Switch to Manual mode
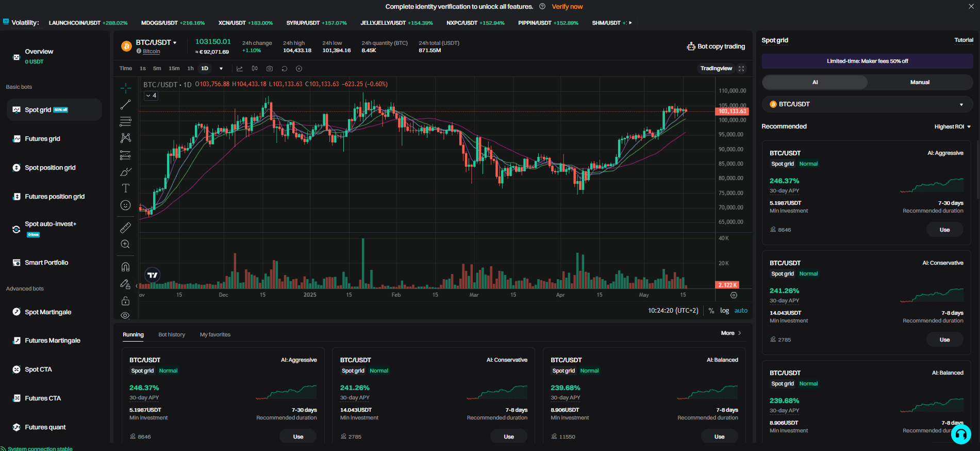Viewport: 980px width, 451px height. (920, 83)
